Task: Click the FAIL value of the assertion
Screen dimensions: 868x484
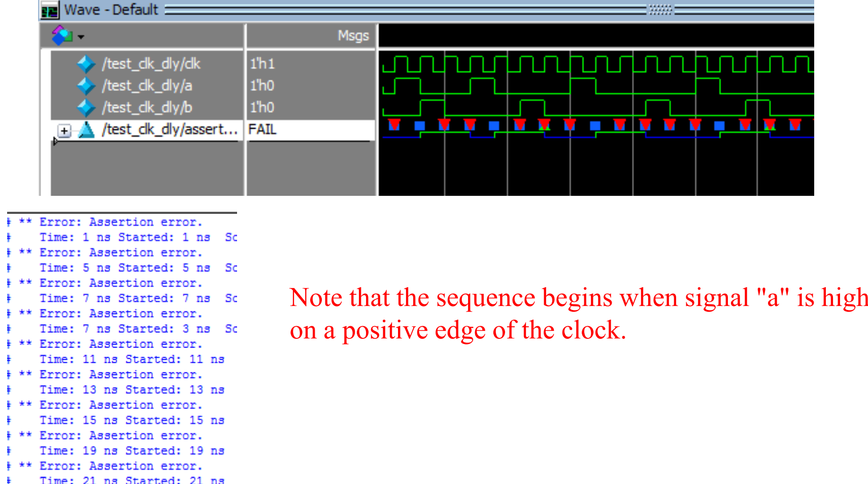Action: (x=262, y=130)
